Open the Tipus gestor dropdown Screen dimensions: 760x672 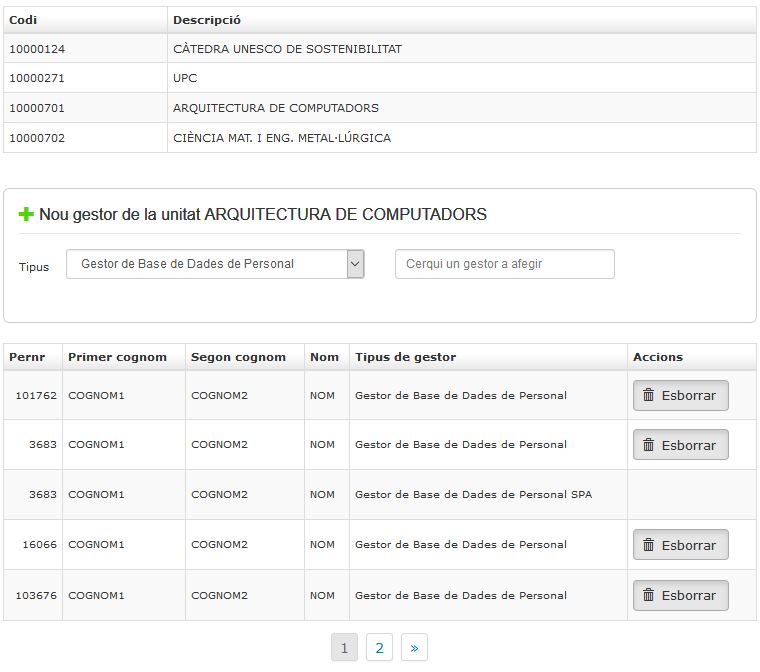[215, 264]
